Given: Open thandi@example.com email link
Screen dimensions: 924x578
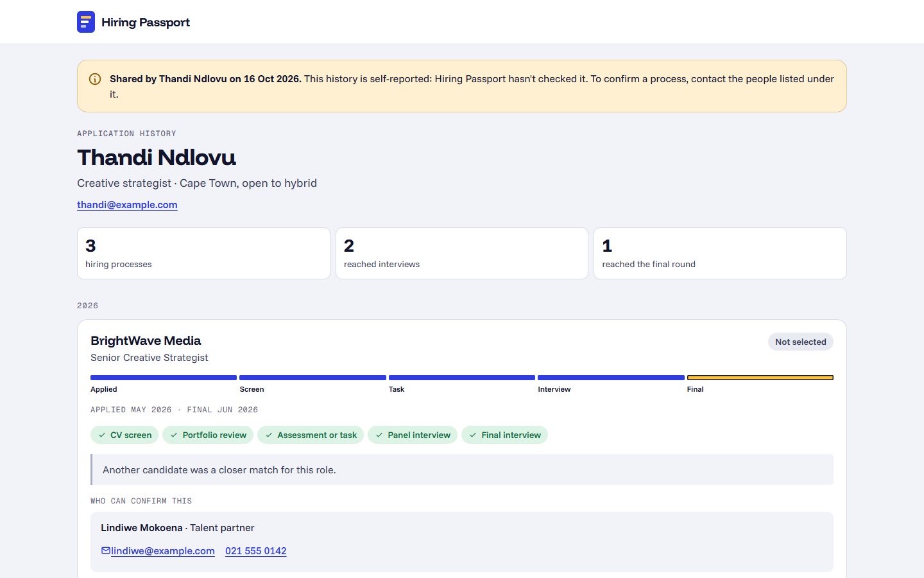Looking at the screenshot, I should pyautogui.click(x=127, y=205).
